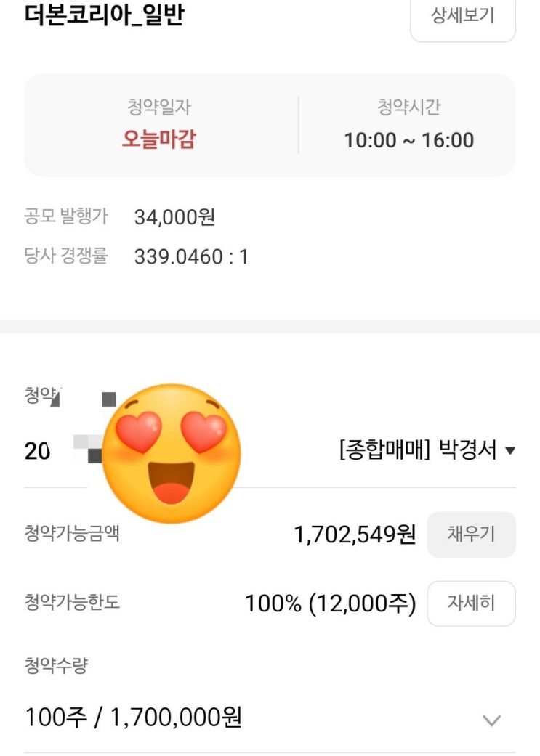The width and height of the screenshot is (540, 756).
Task: Click the 339.0460 : 1 competition rate
Action: [191, 256]
